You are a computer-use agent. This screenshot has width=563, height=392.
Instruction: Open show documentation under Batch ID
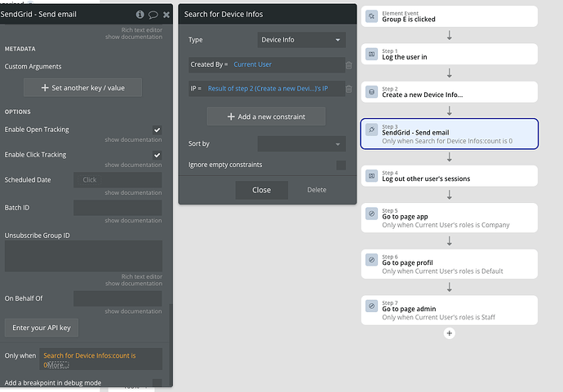click(x=133, y=221)
